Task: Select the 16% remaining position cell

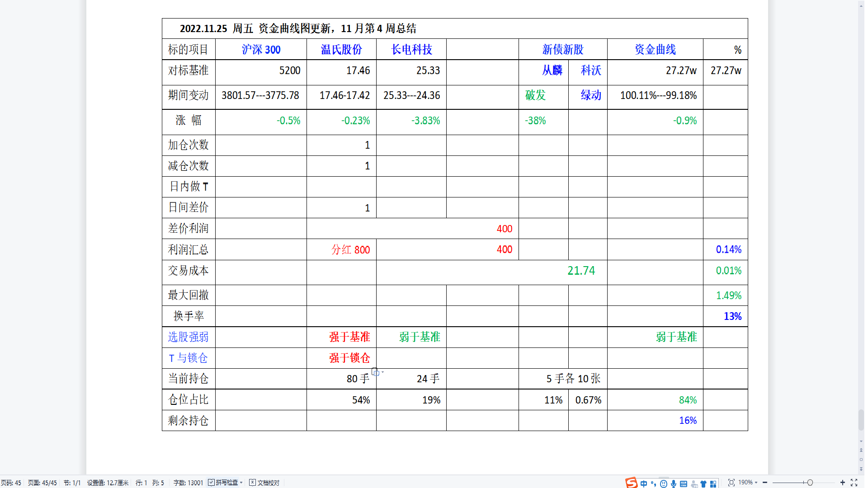Action: point(655,421)
